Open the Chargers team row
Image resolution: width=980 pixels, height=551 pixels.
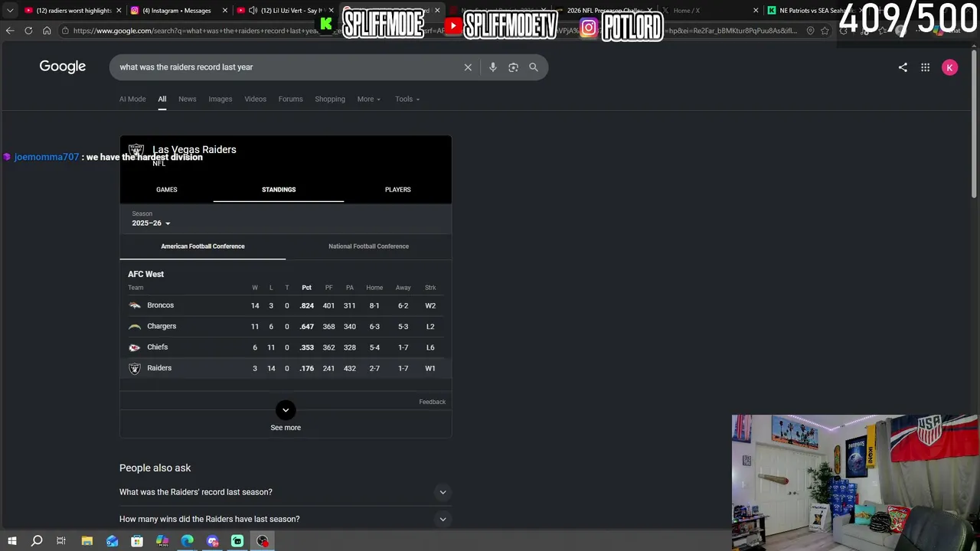coord(286,326)
